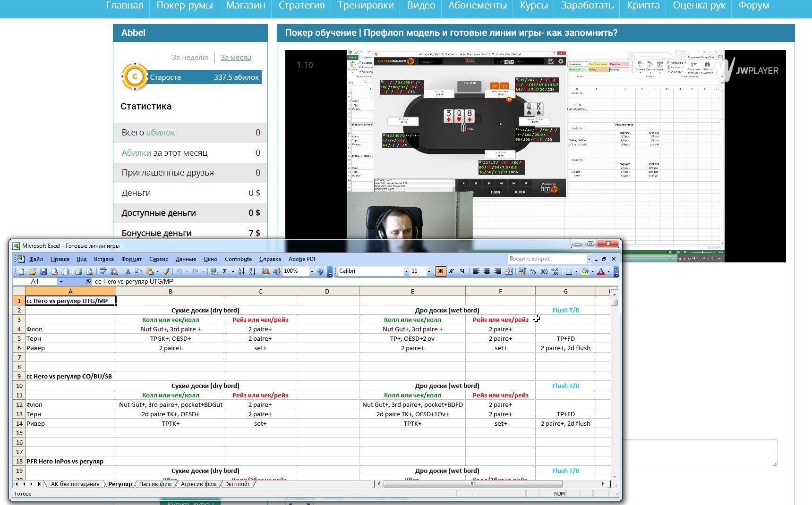Run spell check in Excel toolbar

click(x=103, y=271)
